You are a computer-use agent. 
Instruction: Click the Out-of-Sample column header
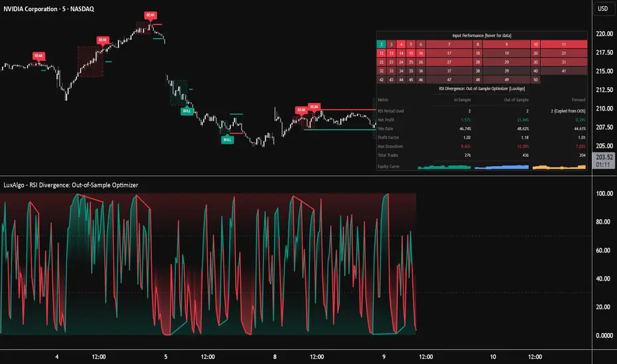(x=516, y=100)
